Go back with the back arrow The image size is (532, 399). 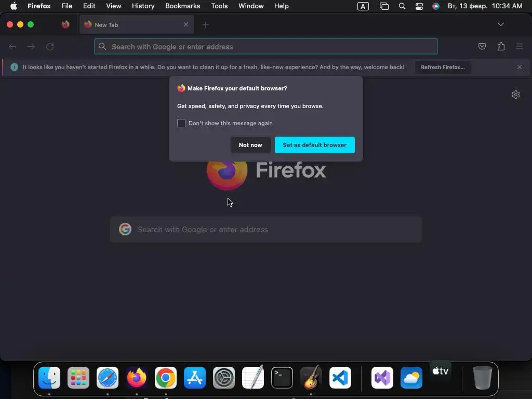[x=12, y=47]
